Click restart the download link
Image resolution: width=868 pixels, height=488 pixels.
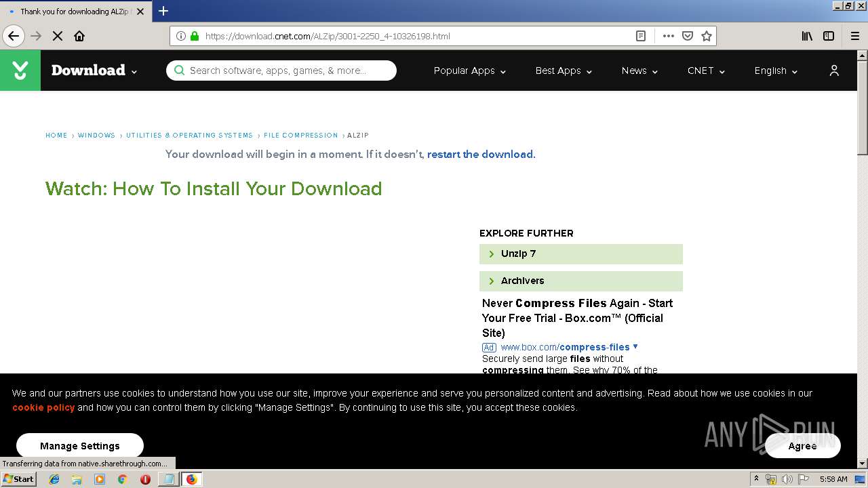[481, 155]
